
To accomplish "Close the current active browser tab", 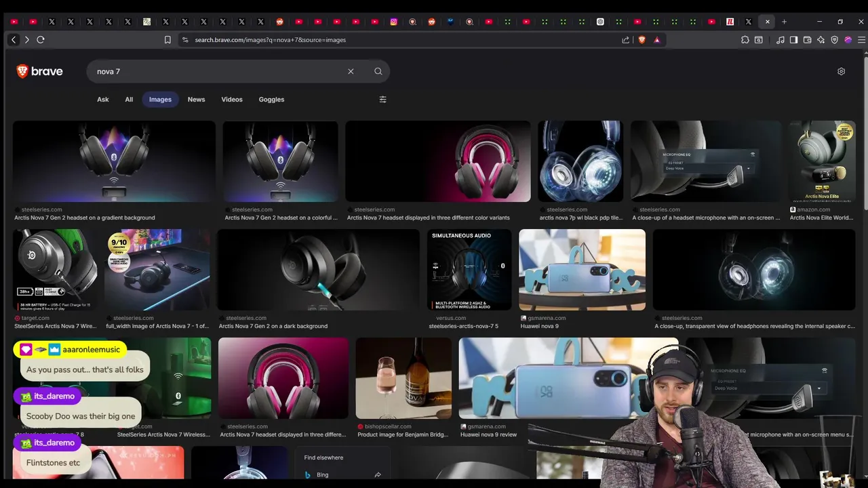I will point(768,22).
